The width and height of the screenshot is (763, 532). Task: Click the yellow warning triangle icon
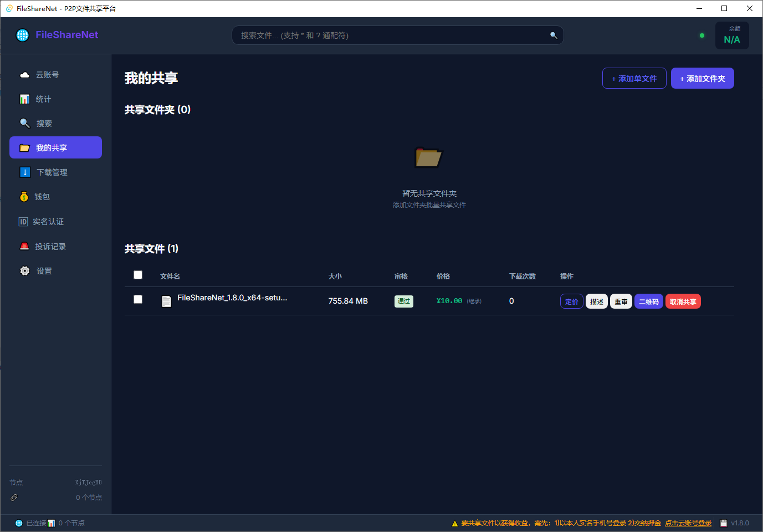pyautogui.click(x=455, y=523)
